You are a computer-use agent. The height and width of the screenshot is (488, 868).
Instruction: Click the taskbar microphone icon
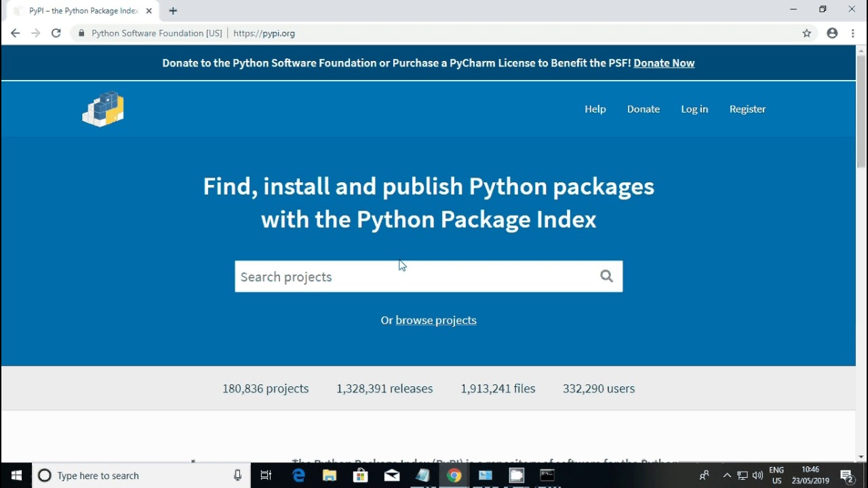tap(237, 475)
